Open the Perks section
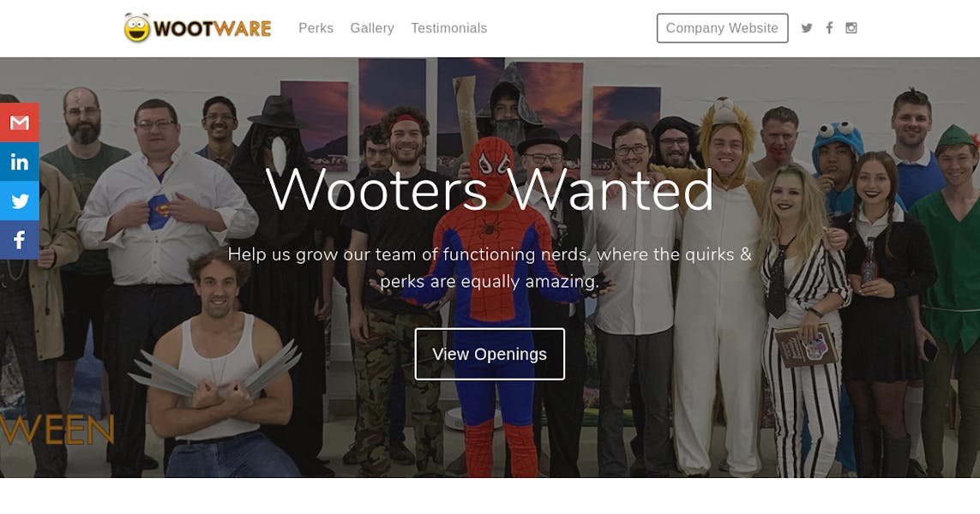This screenshot has width=980, height=514. click(316, 28)
